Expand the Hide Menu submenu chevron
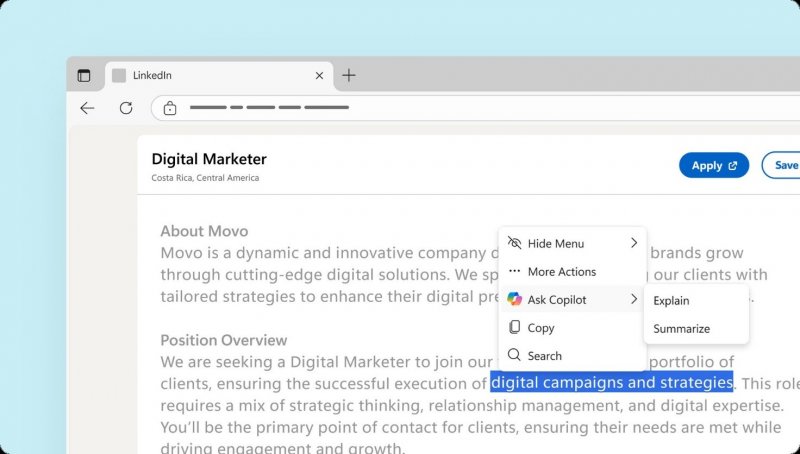 634,243
